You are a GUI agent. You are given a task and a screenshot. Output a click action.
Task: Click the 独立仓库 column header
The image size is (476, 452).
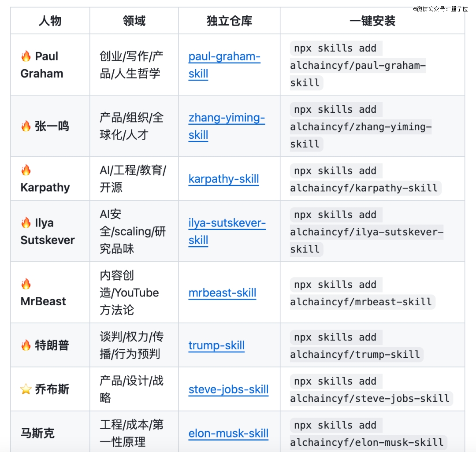click(229, 21)
